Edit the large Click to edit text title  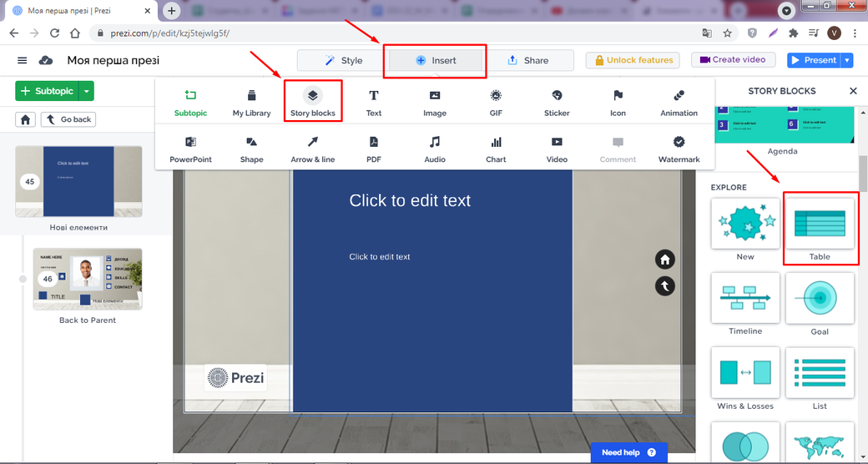(x=410, y=200)
